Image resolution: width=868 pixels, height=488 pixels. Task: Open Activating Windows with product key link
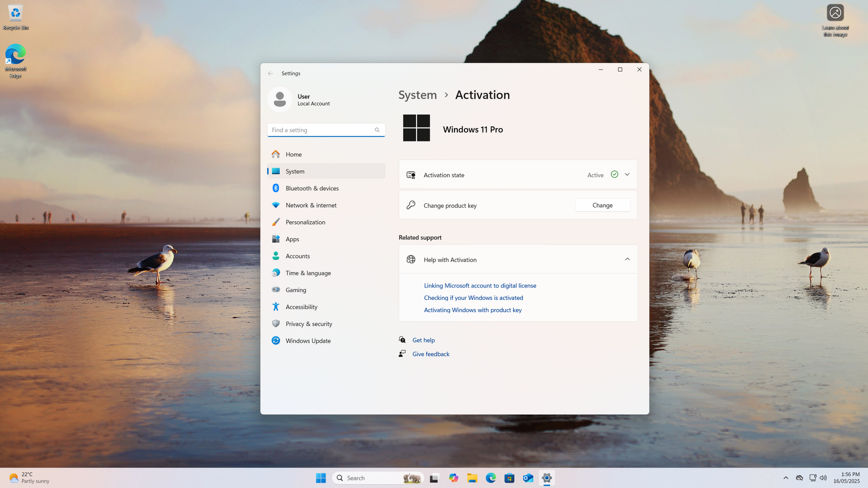[473, 310]
